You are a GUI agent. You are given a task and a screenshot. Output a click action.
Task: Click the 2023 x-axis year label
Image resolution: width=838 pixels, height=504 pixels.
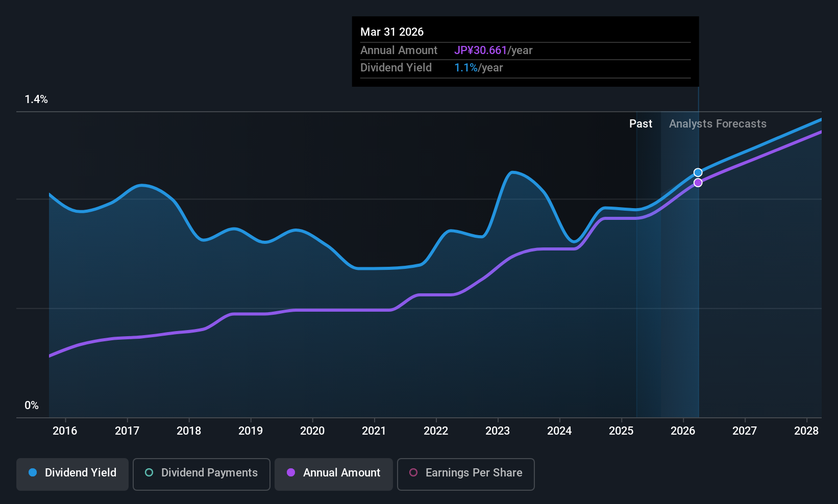(498, 431)
